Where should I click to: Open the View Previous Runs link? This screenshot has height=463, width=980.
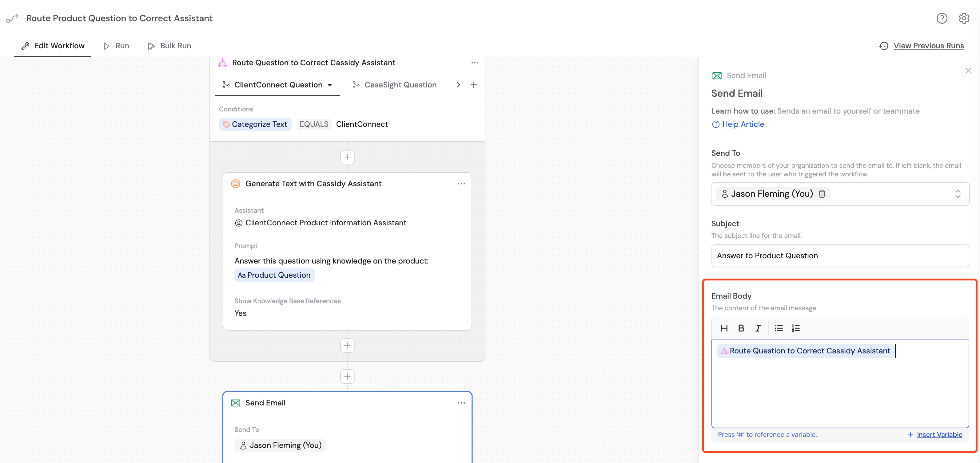[x=928, y=46]
